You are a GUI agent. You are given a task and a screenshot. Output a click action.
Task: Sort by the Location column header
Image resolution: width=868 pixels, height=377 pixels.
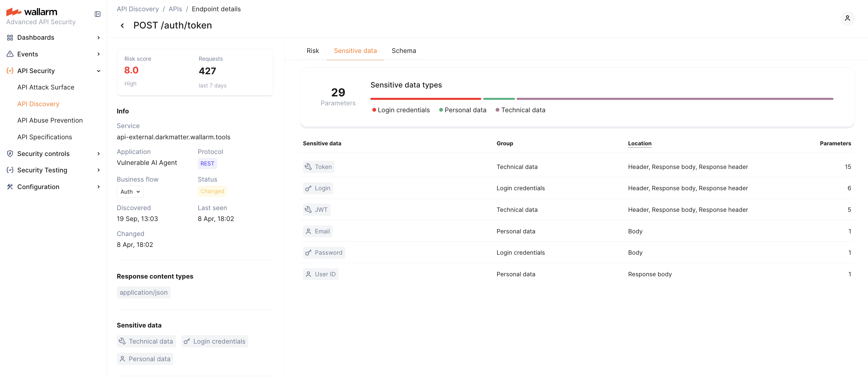coord(640,143)
